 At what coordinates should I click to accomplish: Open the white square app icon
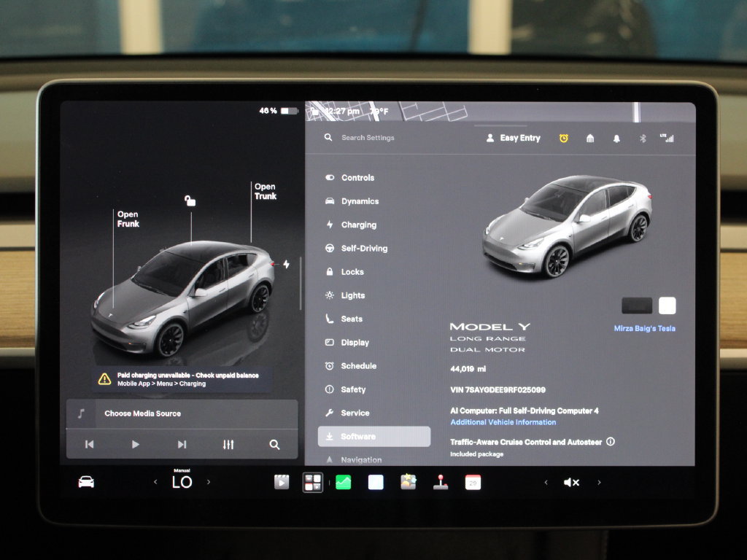[x=376, y=482]
